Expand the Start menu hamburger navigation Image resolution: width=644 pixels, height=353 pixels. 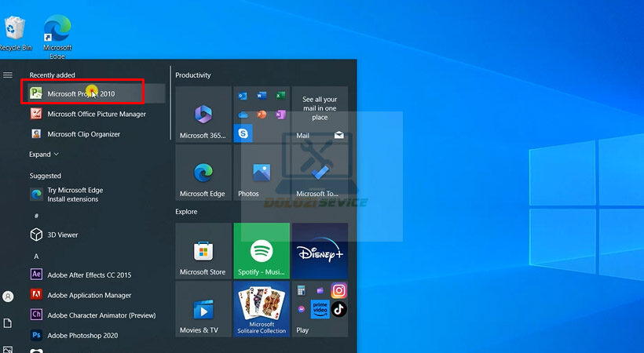(x=8, y=75)
